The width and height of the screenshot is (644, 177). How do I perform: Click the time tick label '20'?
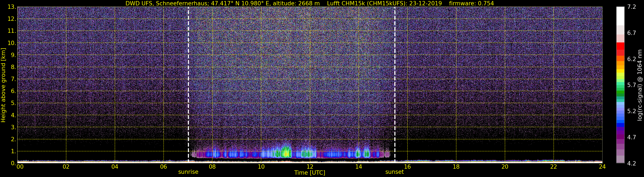(x=505, y=167)
